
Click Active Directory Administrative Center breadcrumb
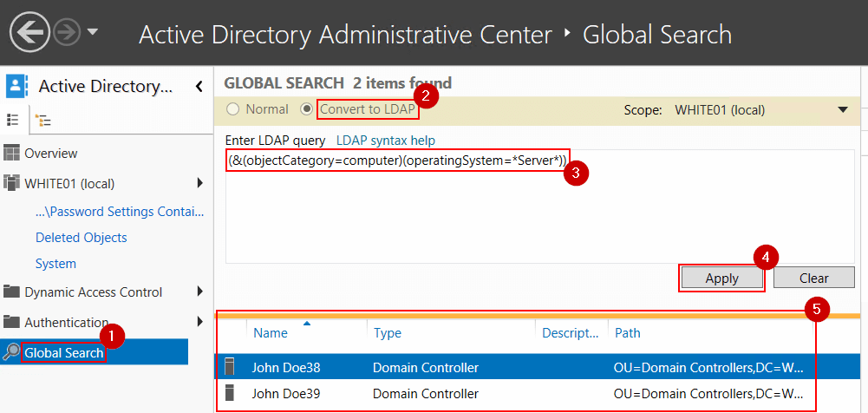coord(345,35)
